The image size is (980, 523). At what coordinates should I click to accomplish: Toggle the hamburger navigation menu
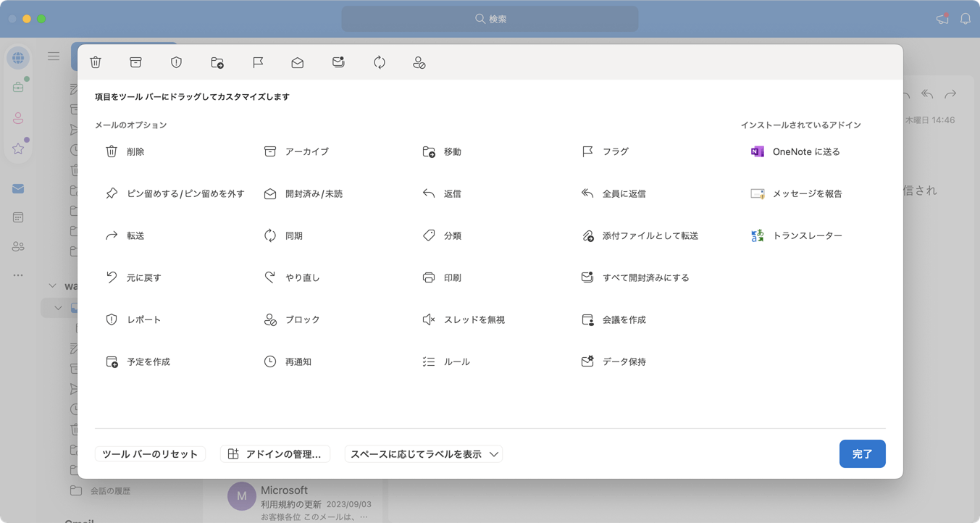tap(54, 57)
